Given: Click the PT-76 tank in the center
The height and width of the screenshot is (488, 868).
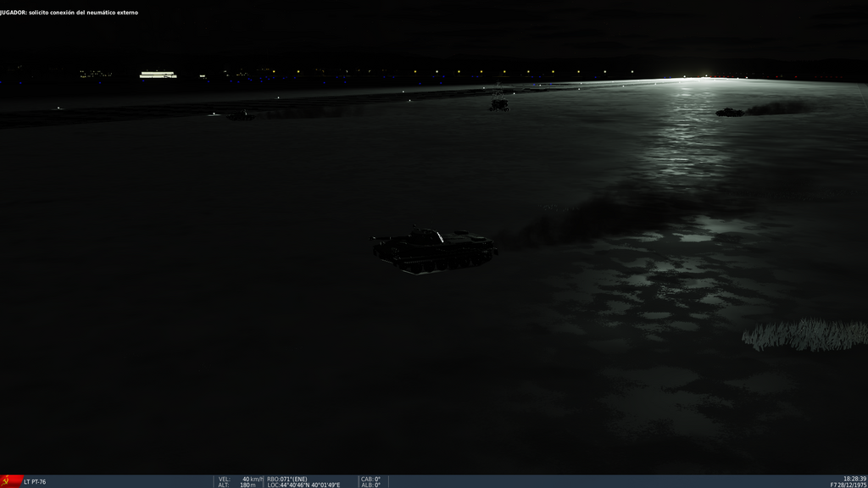Looking at the screenshot, I should pyautogui.click(x=434, y=250).
